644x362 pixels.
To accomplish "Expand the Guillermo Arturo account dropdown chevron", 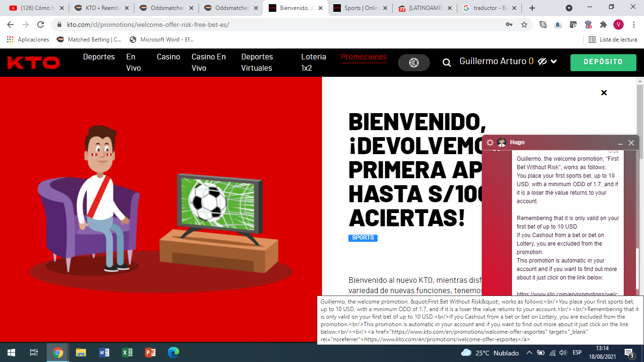I will [x=554, y=61].
